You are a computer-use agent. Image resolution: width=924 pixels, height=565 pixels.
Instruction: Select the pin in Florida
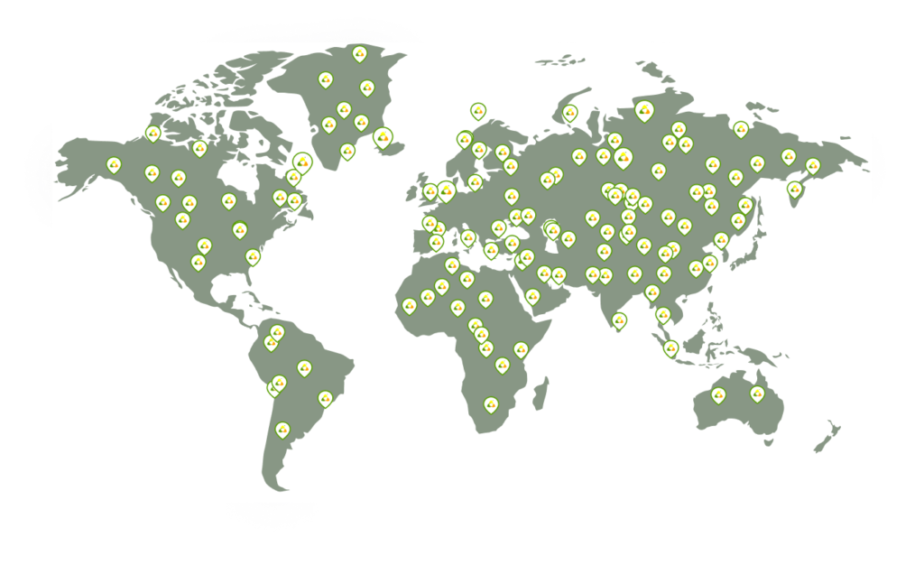click(x=253, y=257)
